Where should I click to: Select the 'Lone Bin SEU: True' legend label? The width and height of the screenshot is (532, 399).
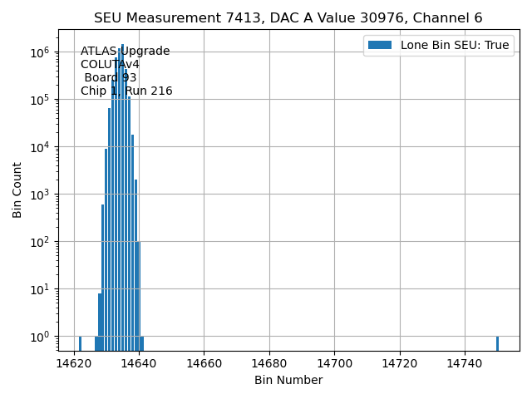click(x=454, y=45)
